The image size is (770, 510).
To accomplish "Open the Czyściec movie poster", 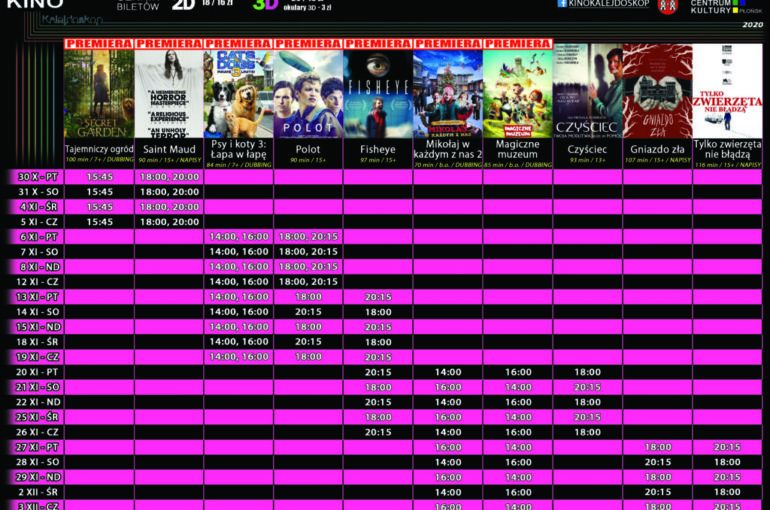I will (x=587, y=91).
